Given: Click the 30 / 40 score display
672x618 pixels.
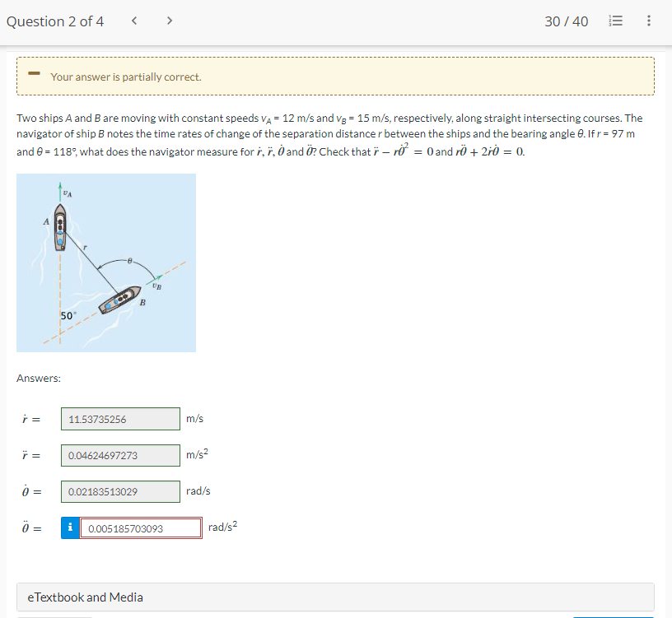Looking at the screenshot, I should (567, 21).
